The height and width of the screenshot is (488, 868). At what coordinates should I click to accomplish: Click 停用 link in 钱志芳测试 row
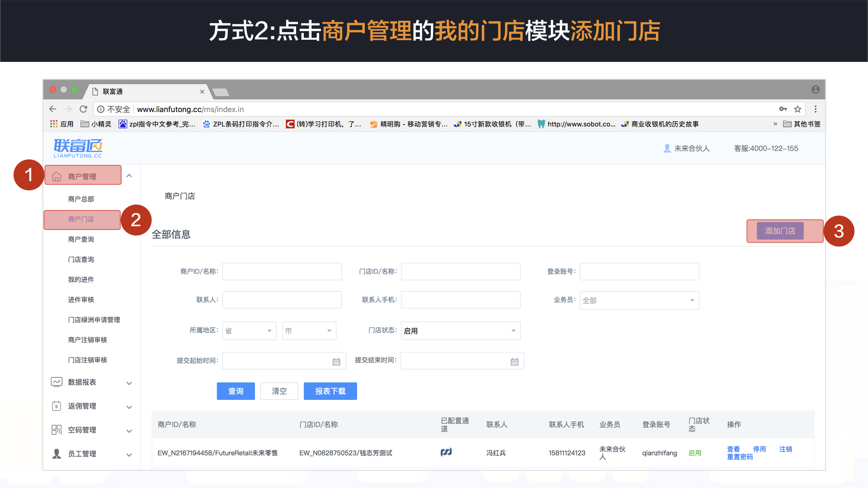(x=759, y=449)
